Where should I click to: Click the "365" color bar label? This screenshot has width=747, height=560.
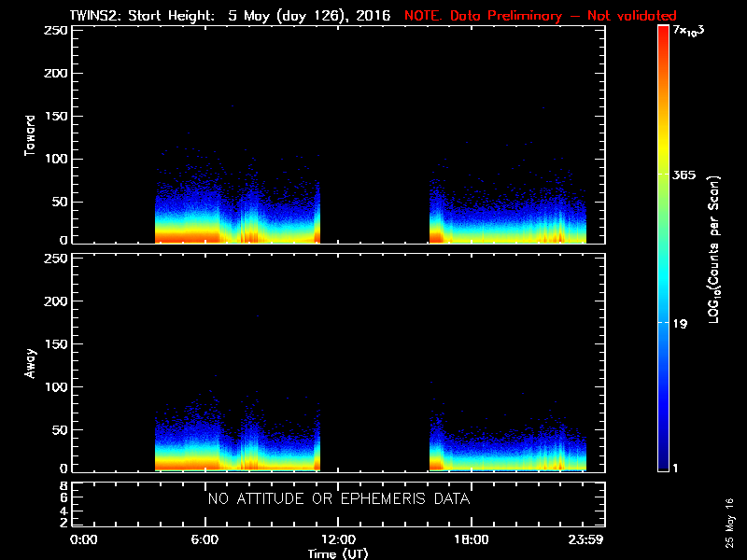tap(684, 175)
